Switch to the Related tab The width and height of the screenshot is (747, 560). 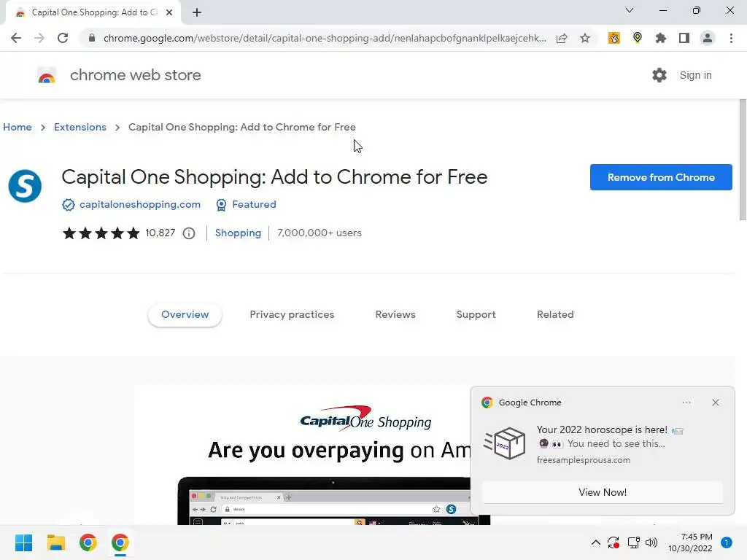[x=555, y=315]
